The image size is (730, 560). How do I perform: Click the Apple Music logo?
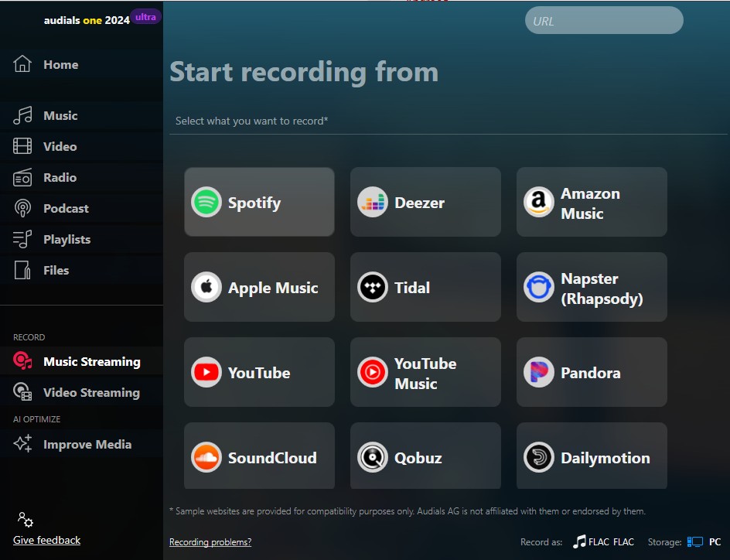(206, 287)
